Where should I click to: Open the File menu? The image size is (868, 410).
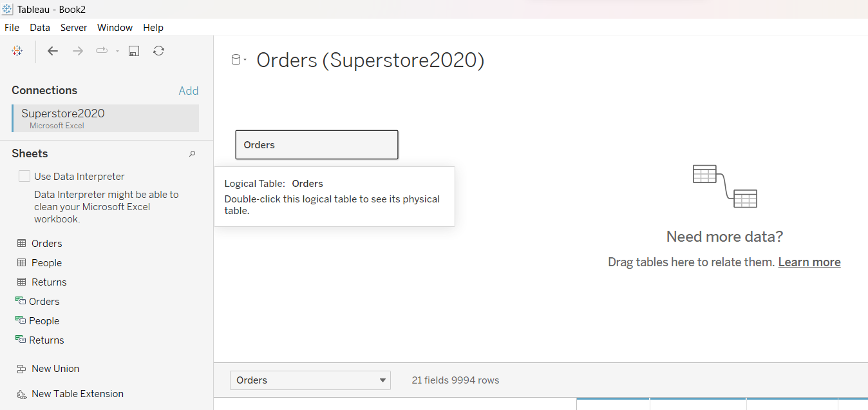pos(12,28)
